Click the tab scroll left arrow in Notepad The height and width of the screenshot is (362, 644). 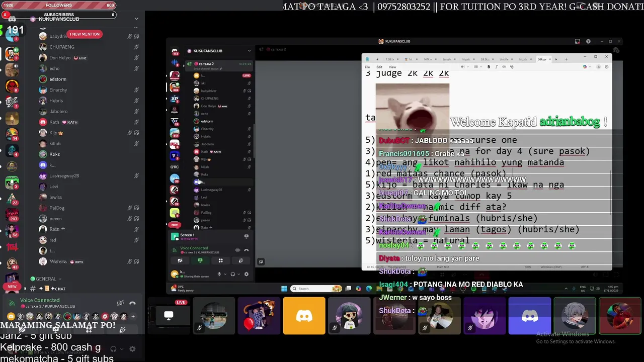pos(377,59)
